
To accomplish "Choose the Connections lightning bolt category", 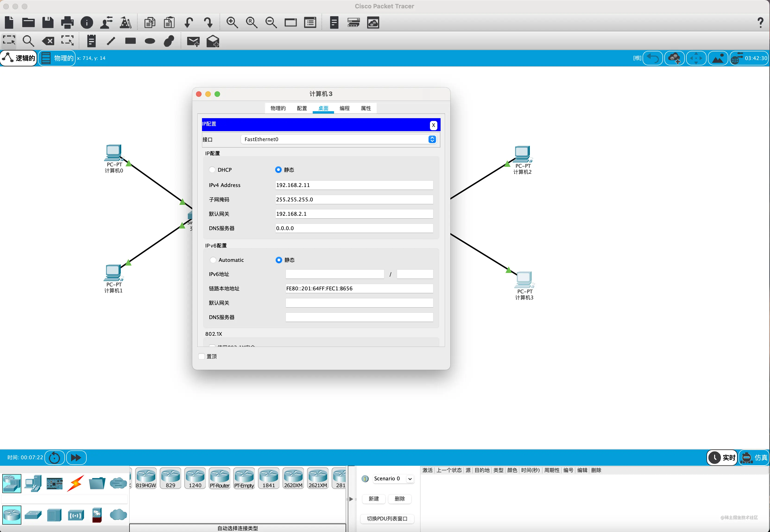I will point(76,483).
